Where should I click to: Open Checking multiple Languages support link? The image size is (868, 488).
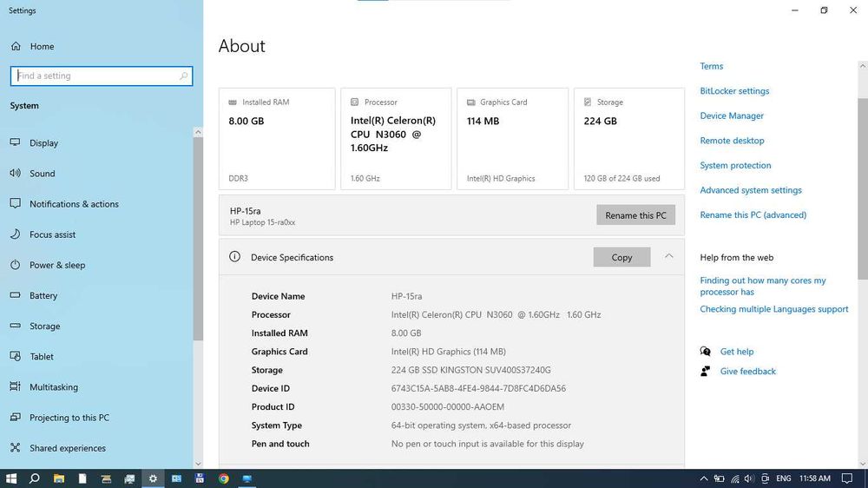click(x=774, y=309)
